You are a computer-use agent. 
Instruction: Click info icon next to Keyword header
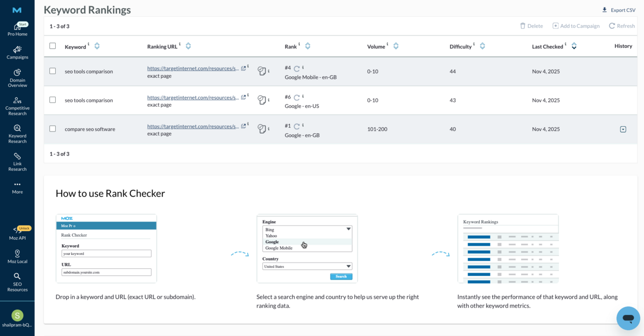89,45
